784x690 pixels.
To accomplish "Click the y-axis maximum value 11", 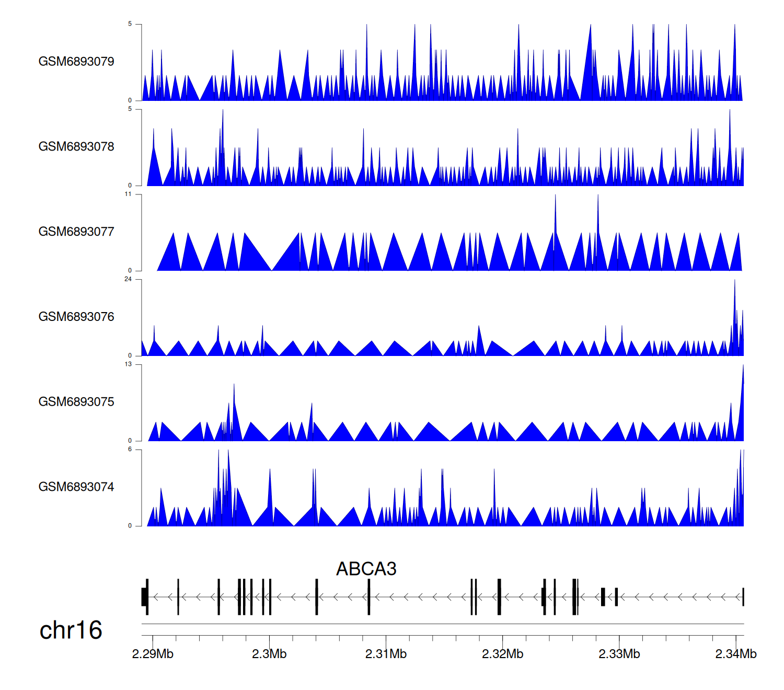I will coord(128,194).
